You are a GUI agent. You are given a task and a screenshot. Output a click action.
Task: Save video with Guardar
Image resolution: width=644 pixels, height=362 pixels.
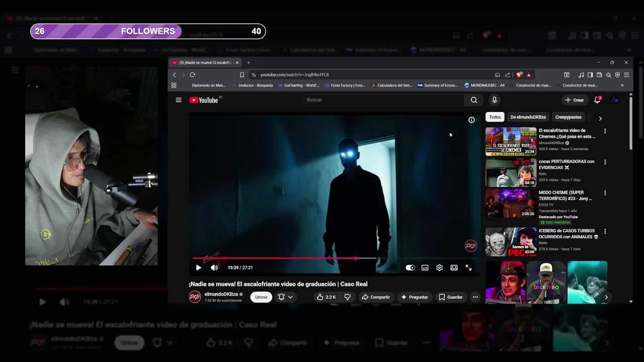(x=450, y=297)
